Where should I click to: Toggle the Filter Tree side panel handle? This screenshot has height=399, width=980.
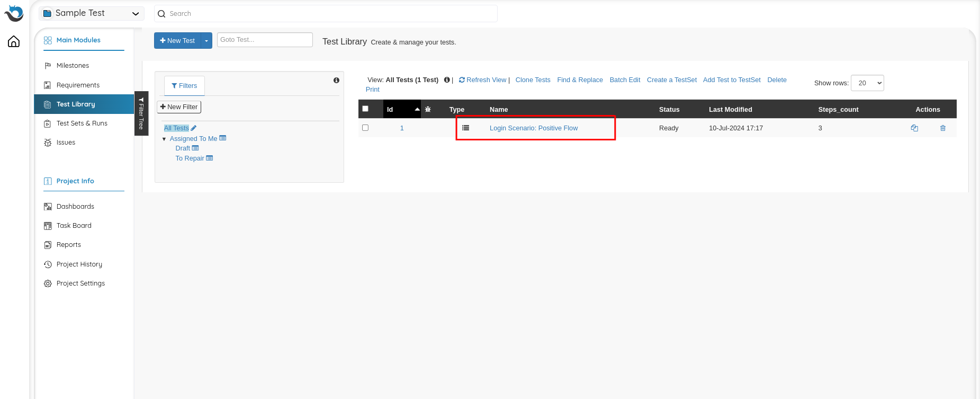[141, 113]
